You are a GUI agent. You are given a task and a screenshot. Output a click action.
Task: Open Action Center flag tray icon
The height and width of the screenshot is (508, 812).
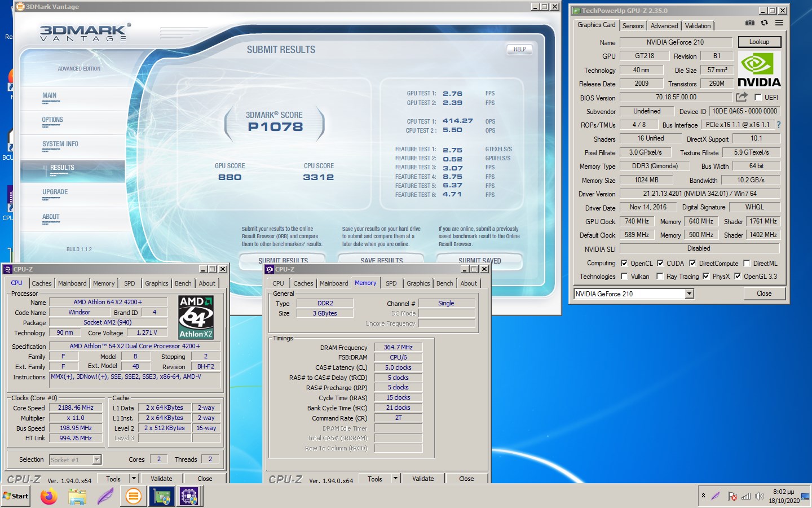click(732, 496)
